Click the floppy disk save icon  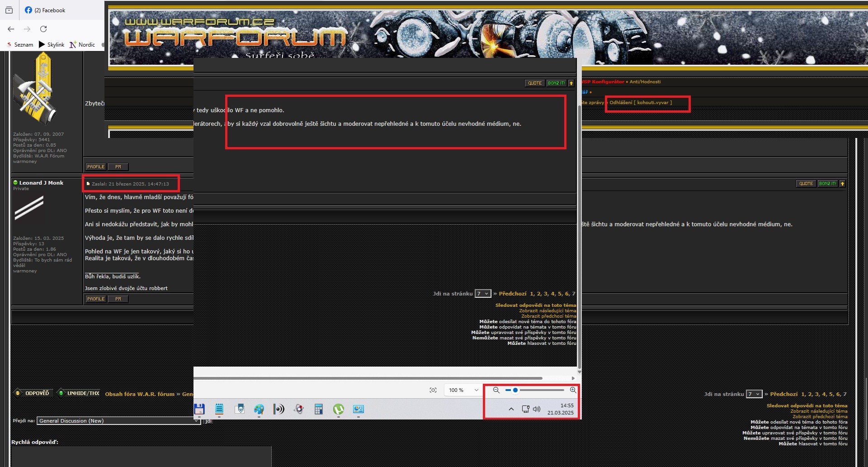199,409
